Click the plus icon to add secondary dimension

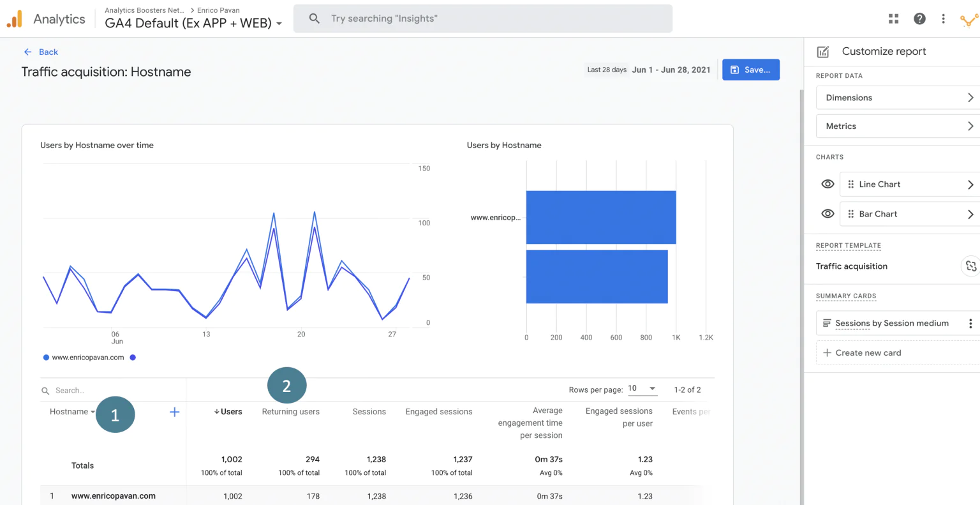(x=174, y=412)
